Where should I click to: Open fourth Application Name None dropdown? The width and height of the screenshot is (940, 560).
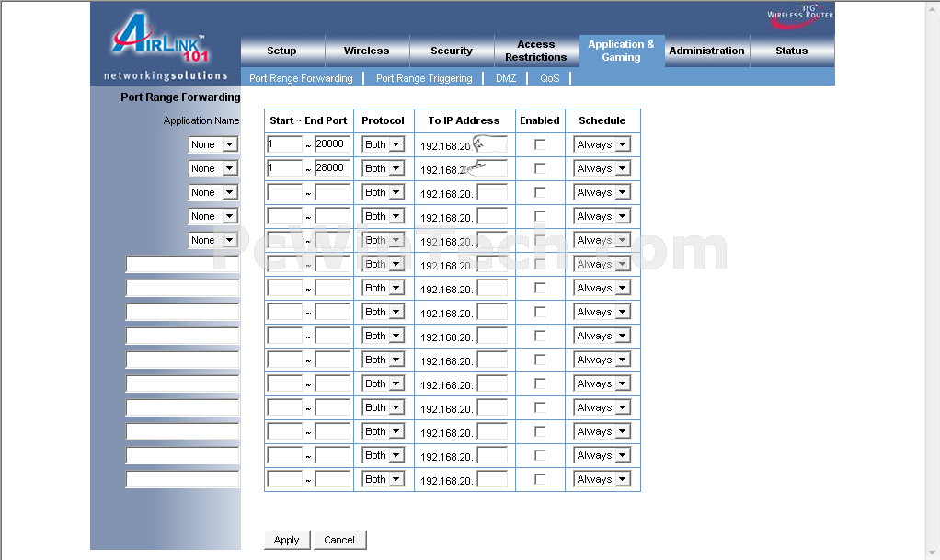pyautogui.click(x=212, y=216)
